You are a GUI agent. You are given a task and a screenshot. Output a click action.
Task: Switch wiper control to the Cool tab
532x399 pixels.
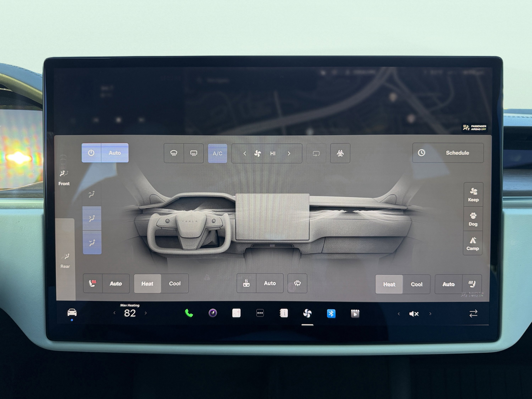[x=175, y=283]
